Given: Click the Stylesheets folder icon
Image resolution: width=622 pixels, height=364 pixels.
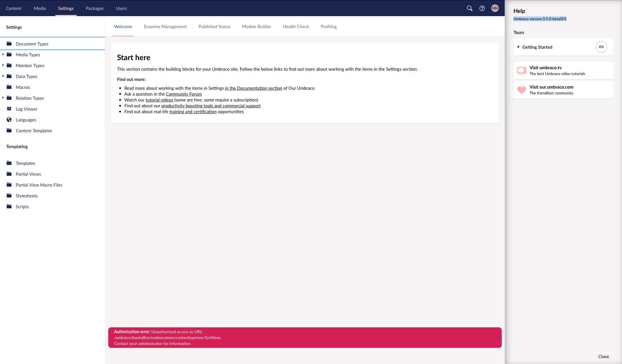Looking at the screenshot, I should pyautogui.click(x=9, y=196).
